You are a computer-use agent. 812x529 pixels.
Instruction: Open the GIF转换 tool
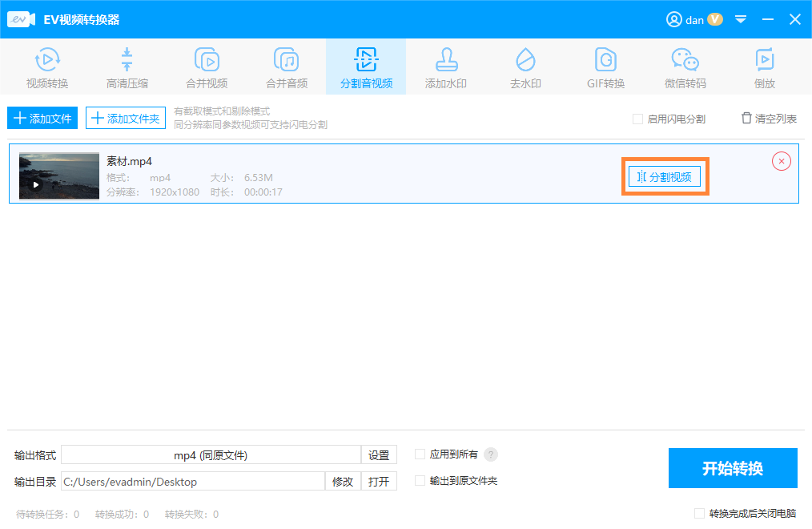(605, 67)
